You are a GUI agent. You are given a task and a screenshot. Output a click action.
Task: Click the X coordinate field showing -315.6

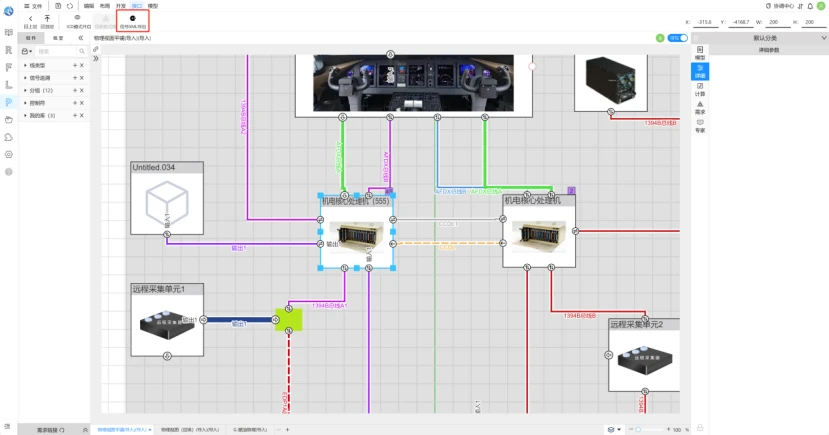click(x=704, y=22)
